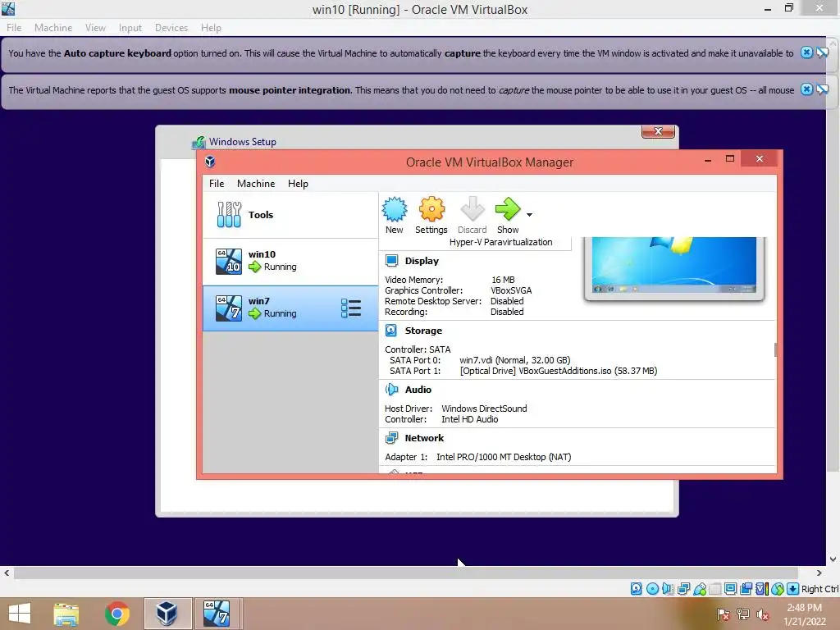Screen dimensions: 840x630
Task: Click the green Show arrow button
Action: [x=507, y=216]
